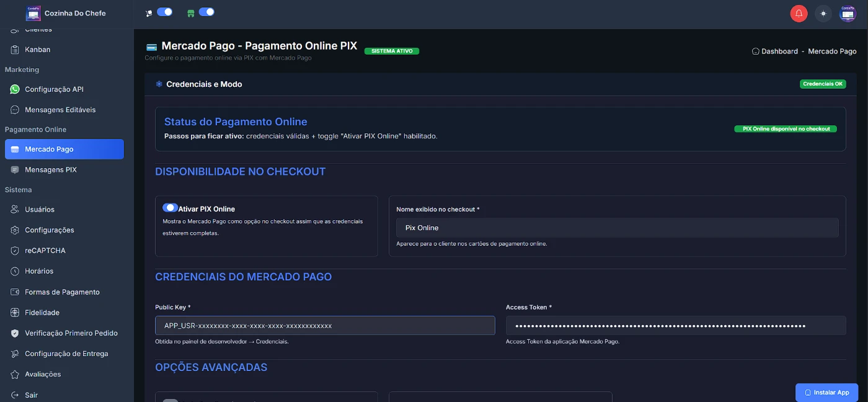Click the shield icon beside reCAPTCHA
Viewport: 868px width, 402px height.
(15, 251)
